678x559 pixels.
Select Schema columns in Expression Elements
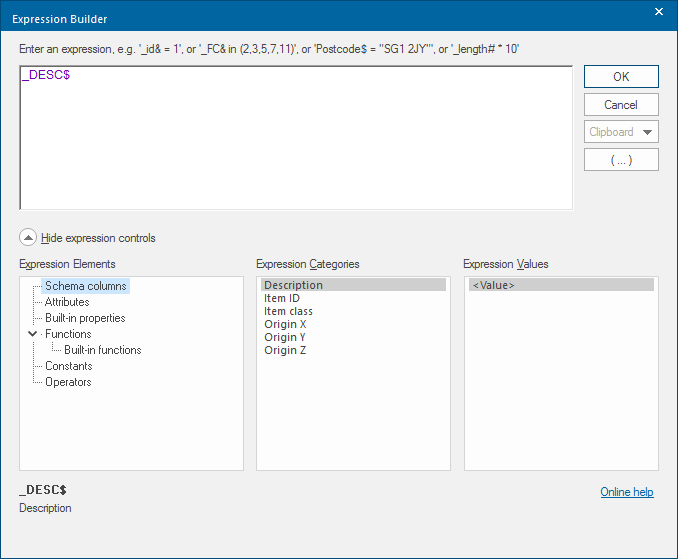click(86, 286)
